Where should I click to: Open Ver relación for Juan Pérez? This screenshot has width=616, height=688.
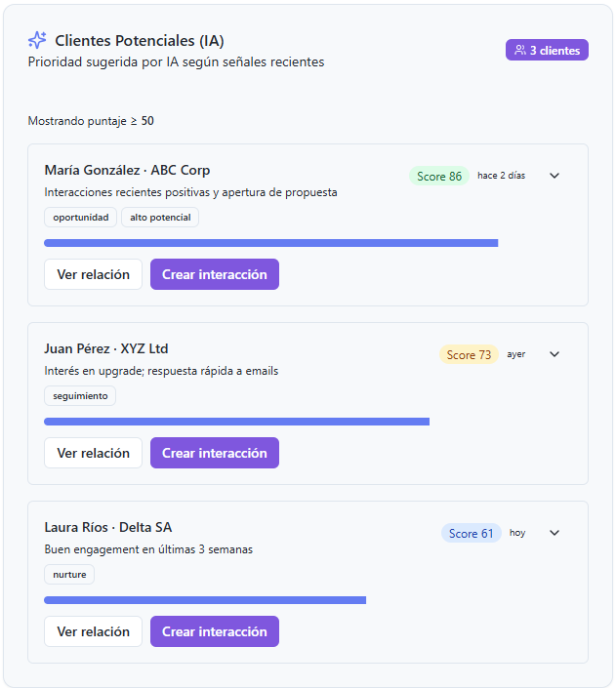tap(93, 453)
